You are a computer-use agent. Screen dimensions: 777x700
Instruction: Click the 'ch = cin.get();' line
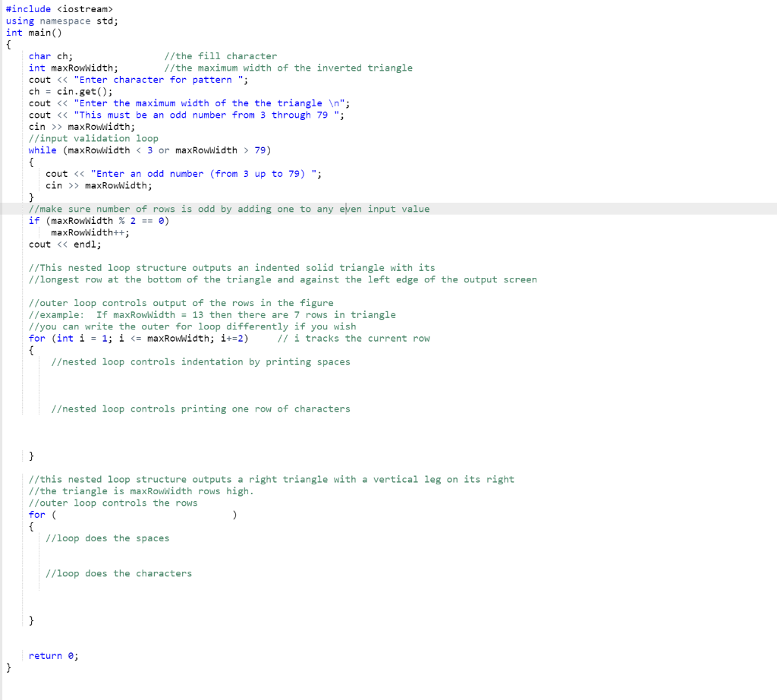[71, 92]
